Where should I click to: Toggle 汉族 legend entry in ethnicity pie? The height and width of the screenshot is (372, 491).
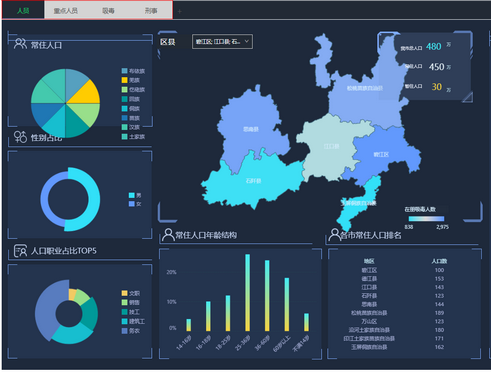click(x=131, y=127)
